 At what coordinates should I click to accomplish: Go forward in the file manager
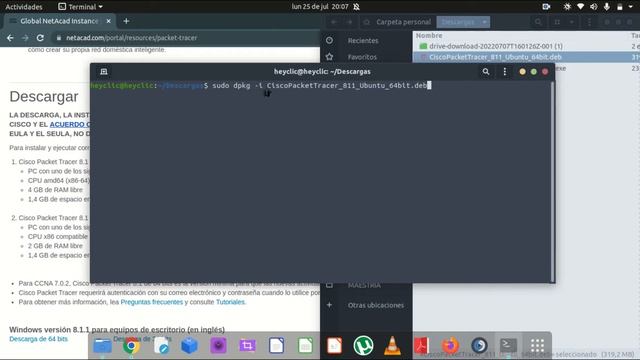tap(350, 22)
